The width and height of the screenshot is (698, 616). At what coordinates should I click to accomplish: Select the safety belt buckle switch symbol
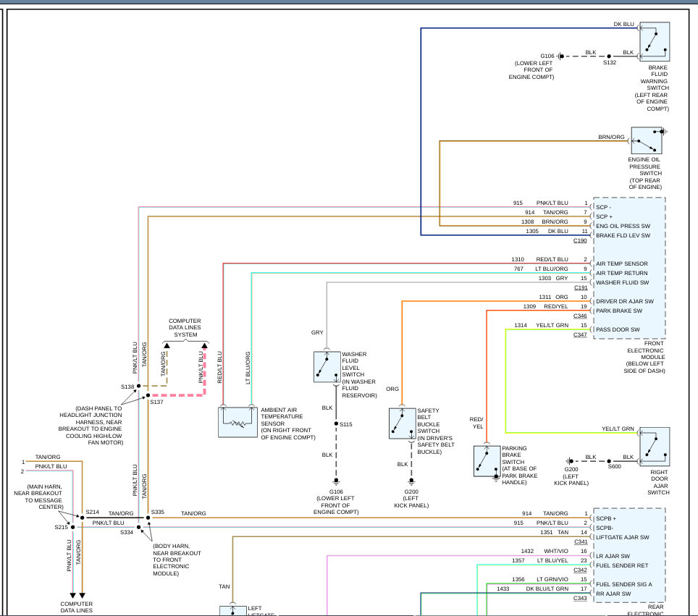point(402,423)
